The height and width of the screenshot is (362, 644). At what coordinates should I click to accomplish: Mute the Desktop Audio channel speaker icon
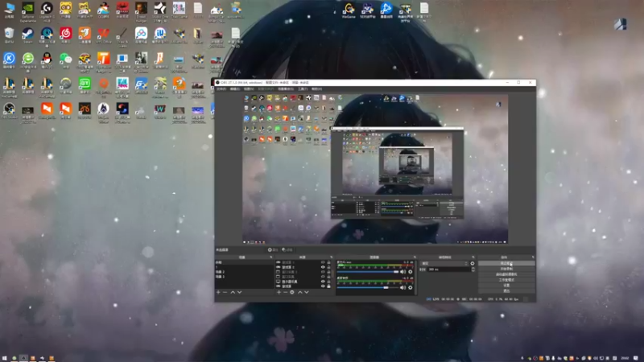point(403,288)
